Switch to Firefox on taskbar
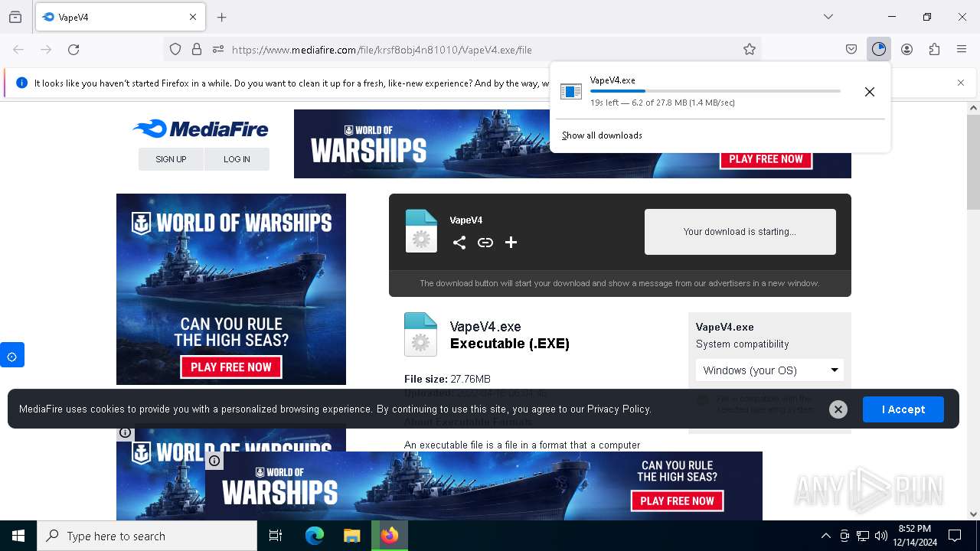The image size is (980, 551). pyautogui.click(x=390, y=536)
